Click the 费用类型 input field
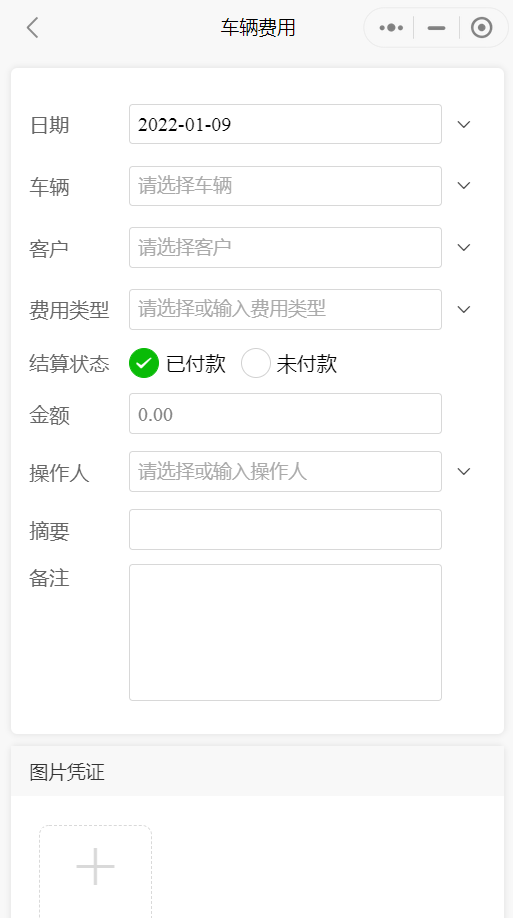The image size is (513, 918). click(285, 309)
